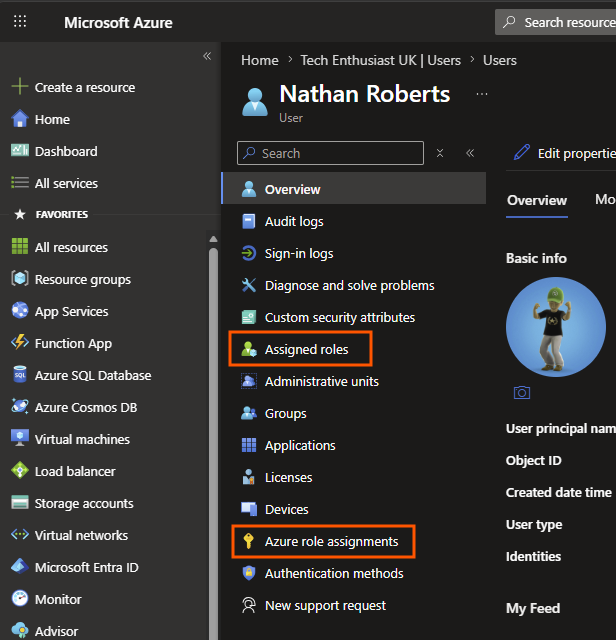616x640 pixels.
Task: Click the Create a resource label
Action: click(x=85, y=87)
